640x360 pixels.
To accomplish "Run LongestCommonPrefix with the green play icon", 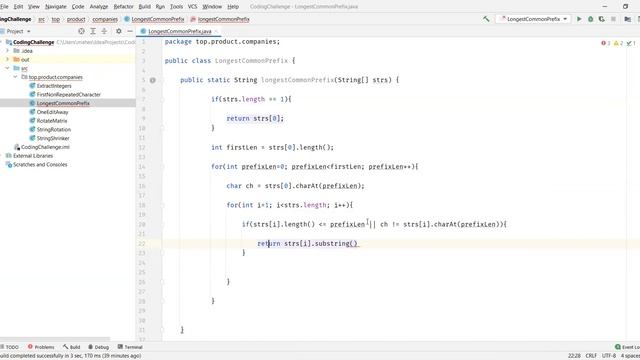I will [579, 19].
